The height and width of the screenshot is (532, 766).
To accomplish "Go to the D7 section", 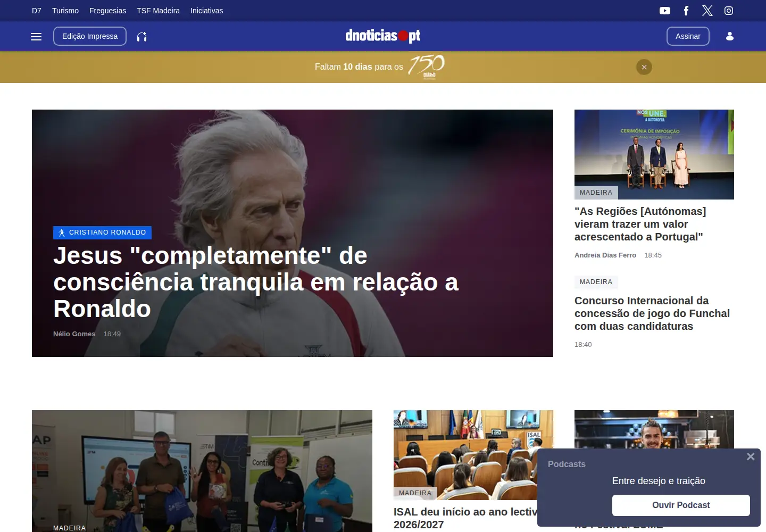I will (37, 11).
